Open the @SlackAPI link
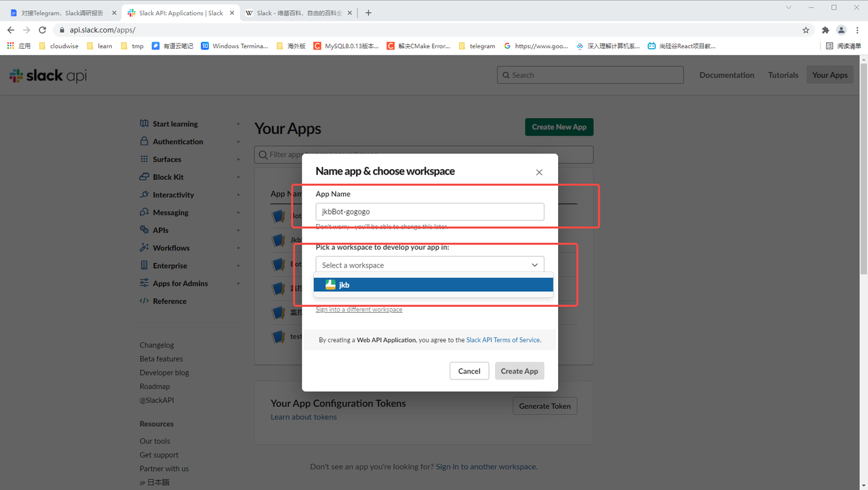Image resolution: width=868 pixels, height=490 pixels. coord(157,400)
